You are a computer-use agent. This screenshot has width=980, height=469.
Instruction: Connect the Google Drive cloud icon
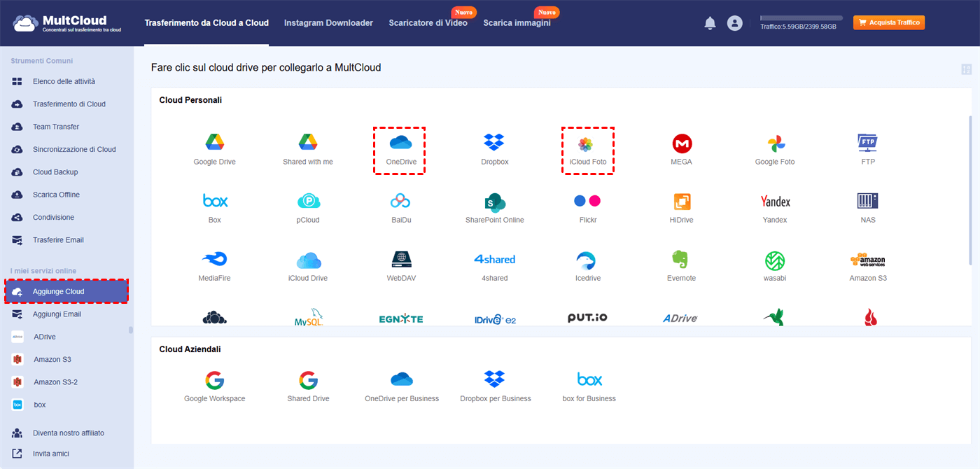(214, 143)
